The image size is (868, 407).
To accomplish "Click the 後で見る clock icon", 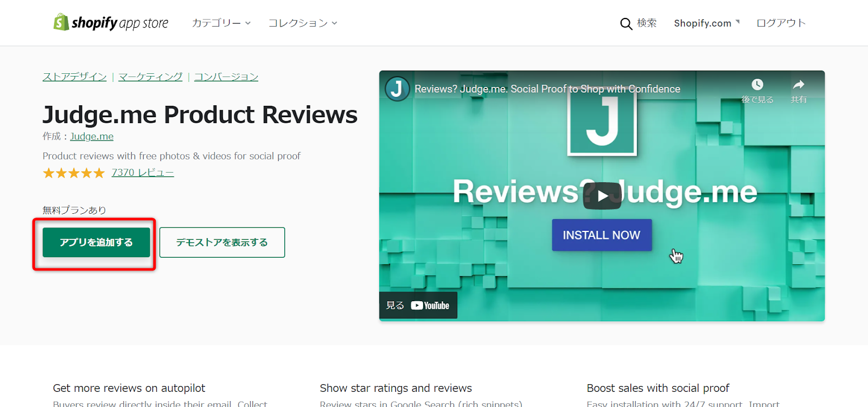I will tap(757, 85).
